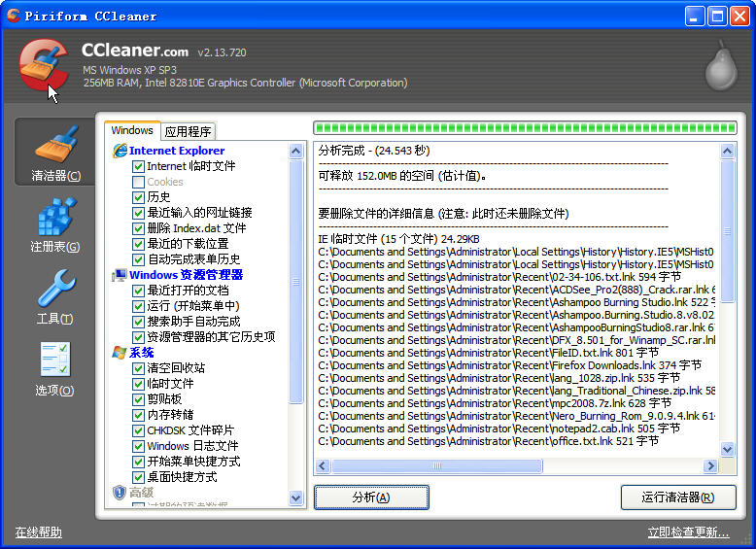Select the Windows 资源管理器 group heading
The height and width of the screenshot is (549, 756).
(x=187, y=275)
